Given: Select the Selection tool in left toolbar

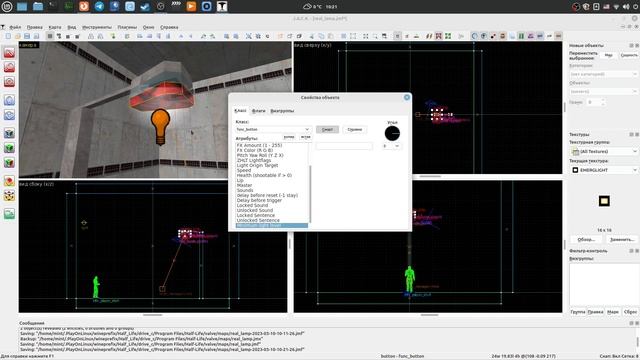Looking at the screenshot, I should (9, 53).
